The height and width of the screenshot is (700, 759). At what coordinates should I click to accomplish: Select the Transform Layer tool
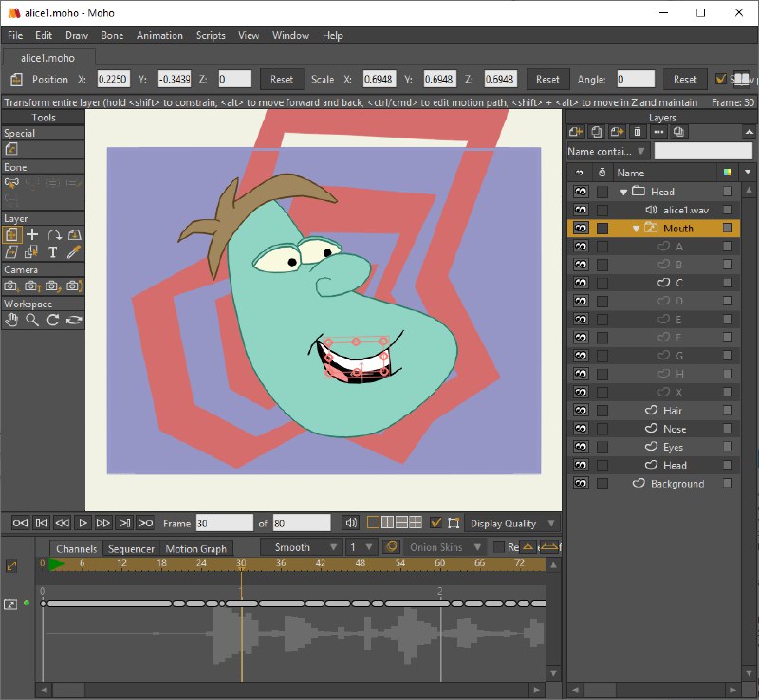point(11,235)
